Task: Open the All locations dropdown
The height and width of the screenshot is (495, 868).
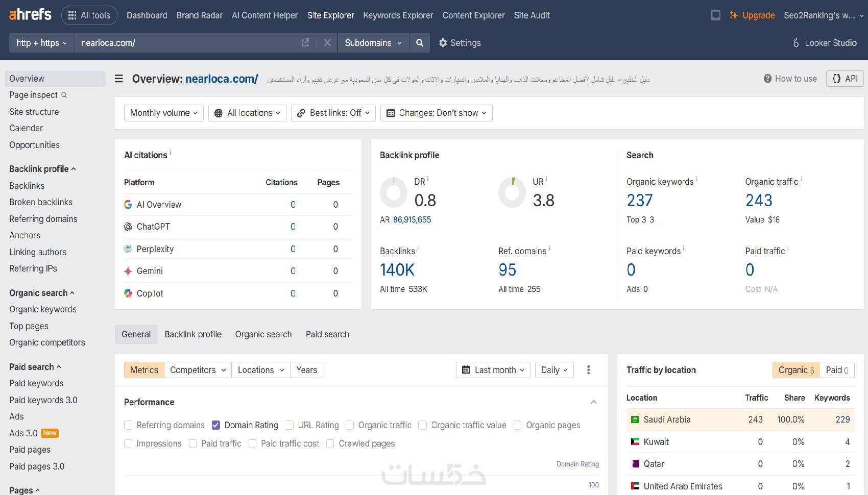Action: [248, 113]
